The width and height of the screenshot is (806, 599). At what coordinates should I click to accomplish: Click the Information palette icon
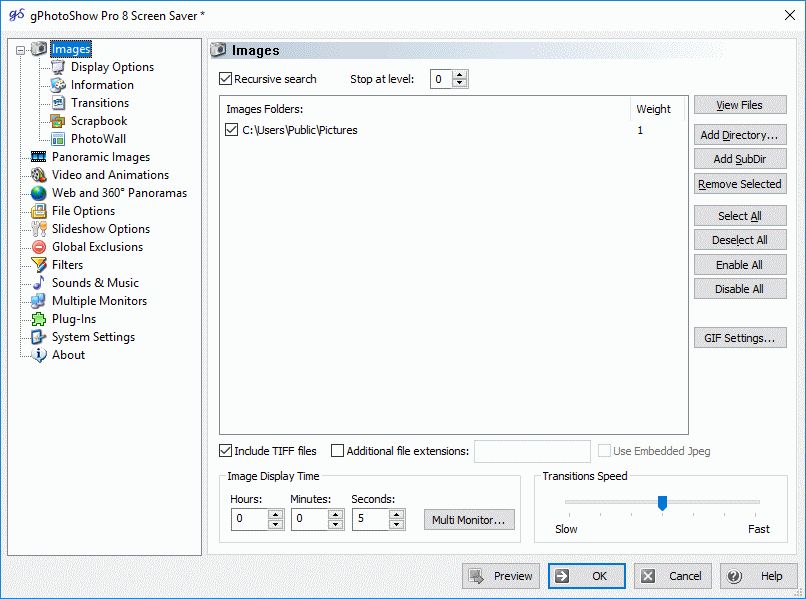(58, 85)
